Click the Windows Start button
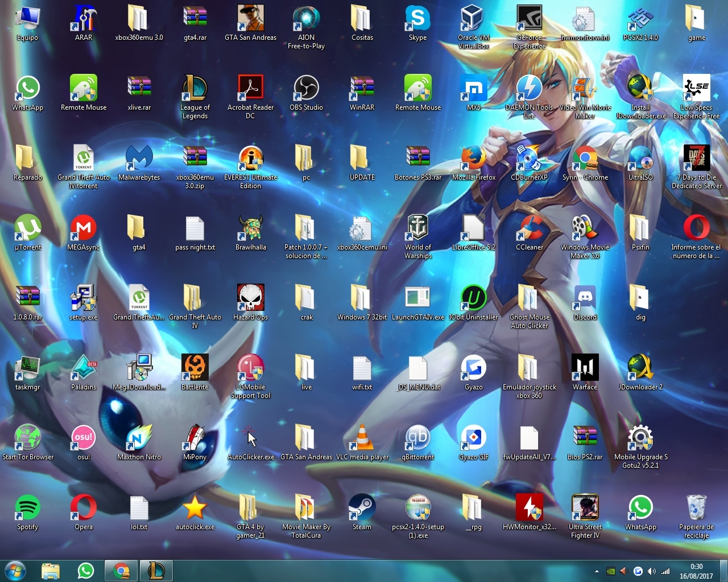This screenshot has width=728, height=582. [x=15, y=571]
